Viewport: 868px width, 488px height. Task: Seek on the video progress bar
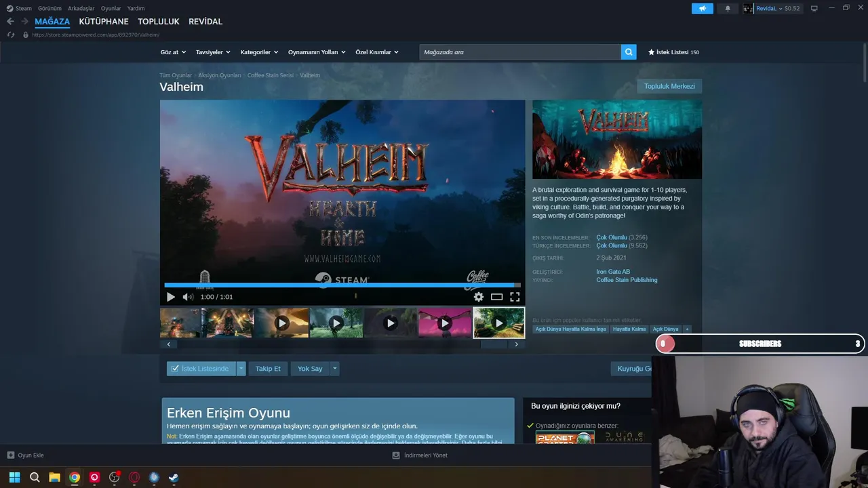(x=342, y=285)
